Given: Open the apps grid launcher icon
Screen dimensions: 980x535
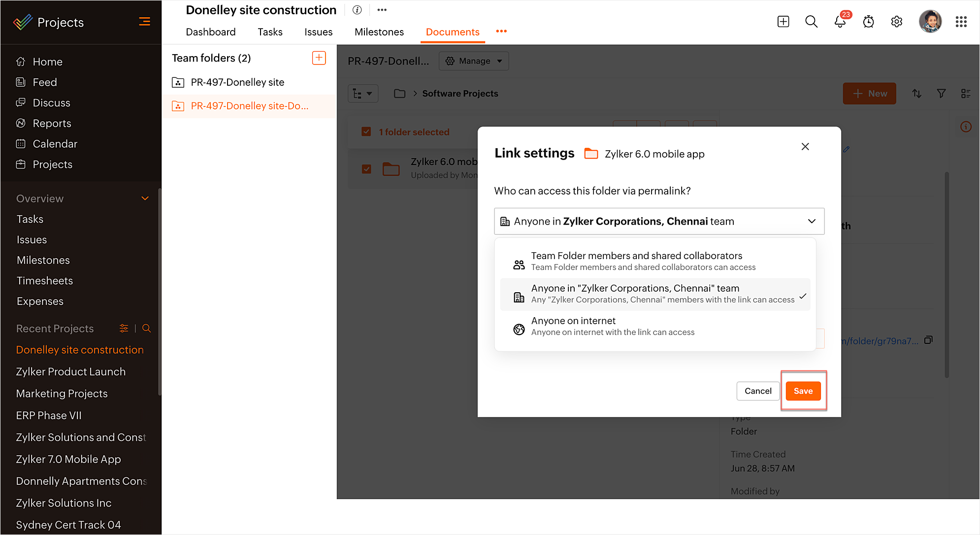Looking at the screenshot, I should (x=961, y=22).
